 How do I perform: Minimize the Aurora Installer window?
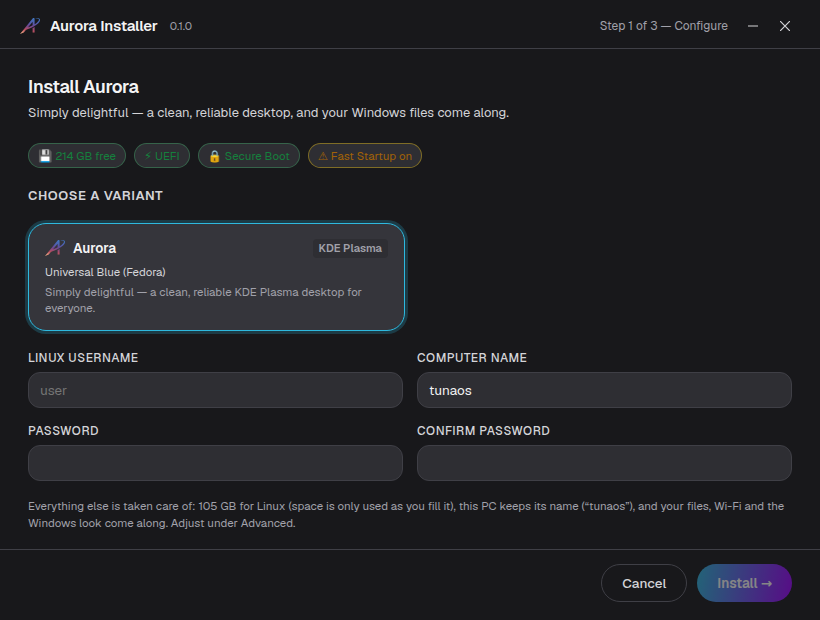pos(753,26)
